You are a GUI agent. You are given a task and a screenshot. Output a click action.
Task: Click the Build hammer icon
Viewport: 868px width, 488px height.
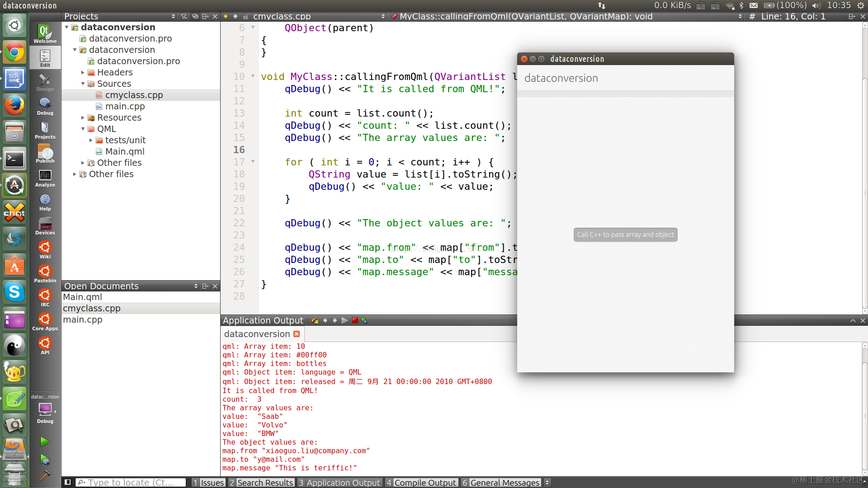coord(45,475)
